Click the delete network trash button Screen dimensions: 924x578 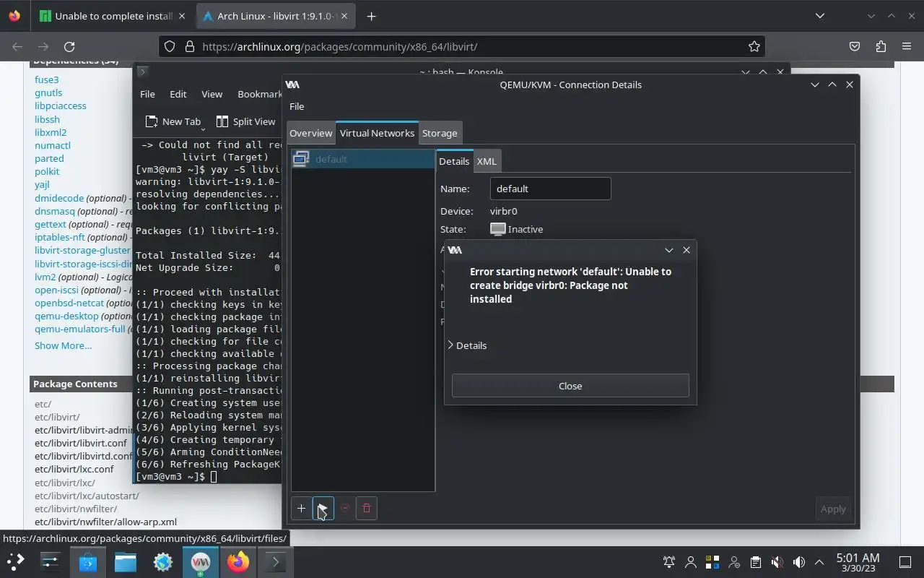click(x=367, y=509)
